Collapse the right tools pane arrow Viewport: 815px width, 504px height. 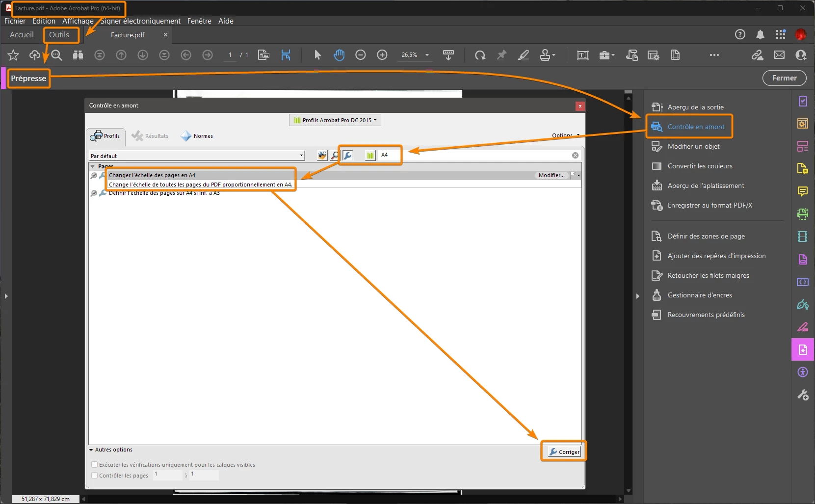coord(637,296)
